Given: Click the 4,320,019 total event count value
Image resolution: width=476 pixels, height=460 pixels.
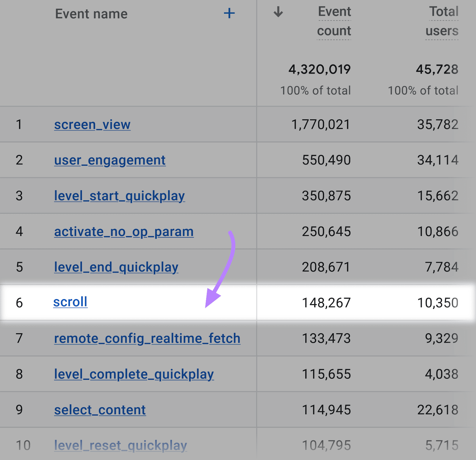Looking at the screenshot, I should click(320, 69).
